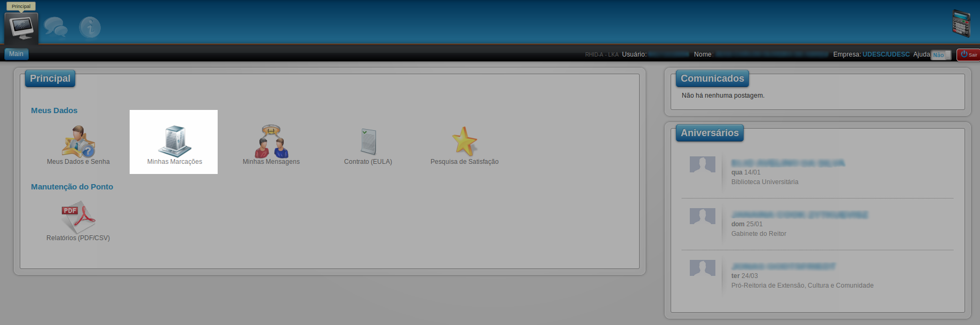980x325 pixels.
Task: Click the Pró-Reitoria de Extensão birthday avatar
Action: (702, 268)
